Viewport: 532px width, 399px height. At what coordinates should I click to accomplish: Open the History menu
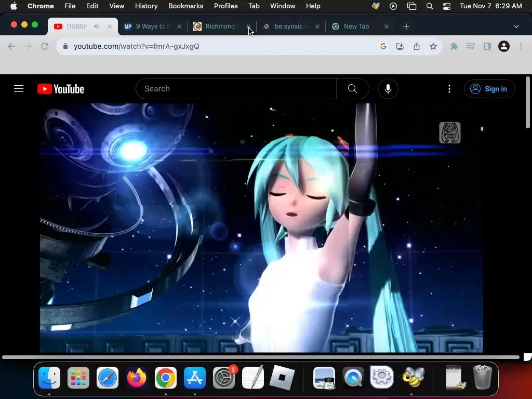[x=146, y=6]
